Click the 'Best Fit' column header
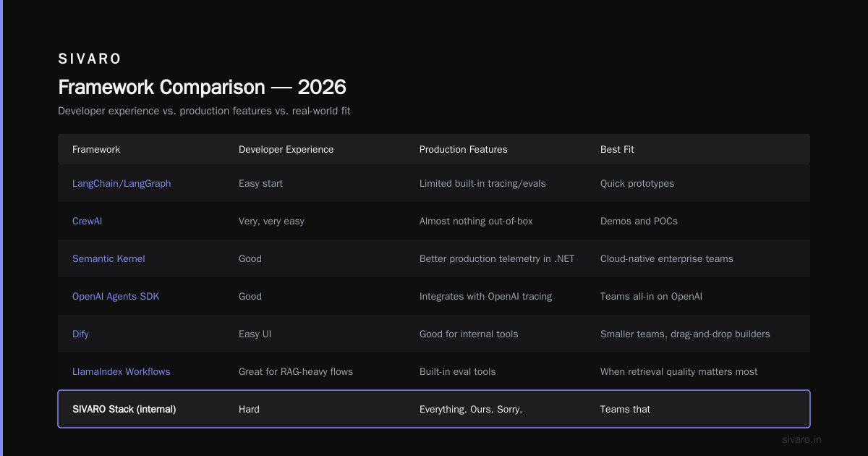 click(617, 149)
